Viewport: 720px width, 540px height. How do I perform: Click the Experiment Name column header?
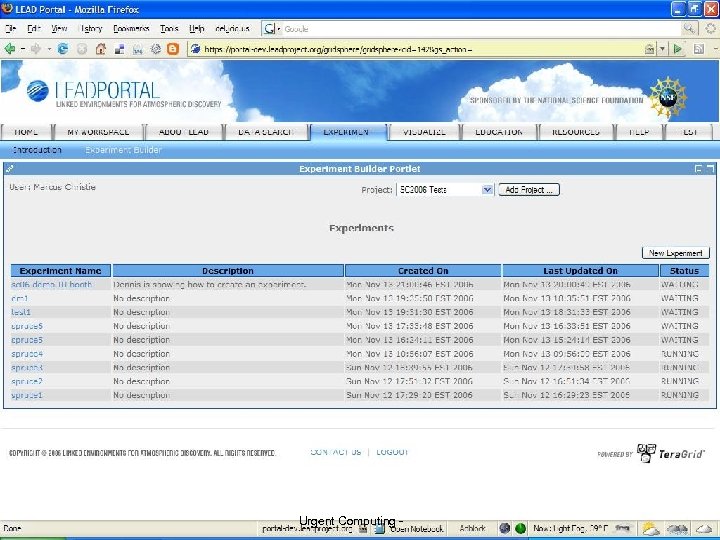[60, 271]
